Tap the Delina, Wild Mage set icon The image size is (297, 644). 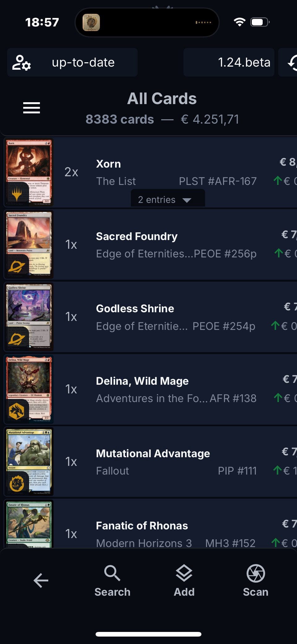pyautogui.click(x=17, y=411)
